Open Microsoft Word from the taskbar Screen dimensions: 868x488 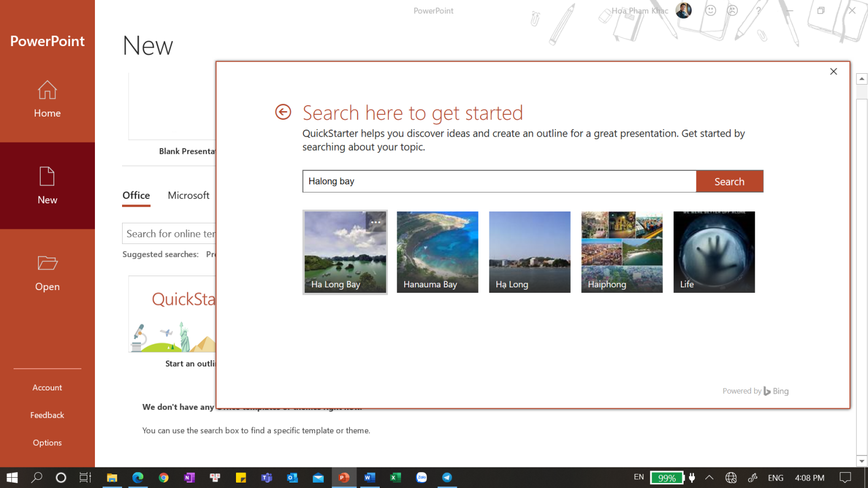pyautogui.click(x=369, y=478)
